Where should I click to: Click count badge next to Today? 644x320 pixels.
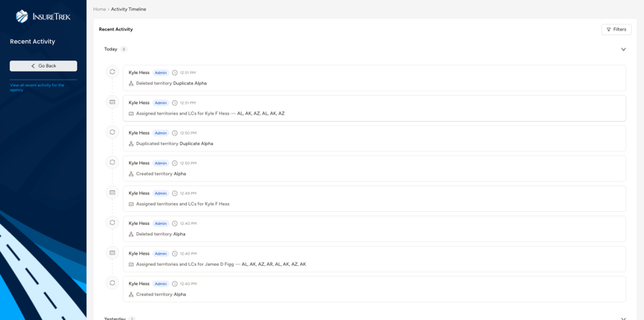pos(124,49)
